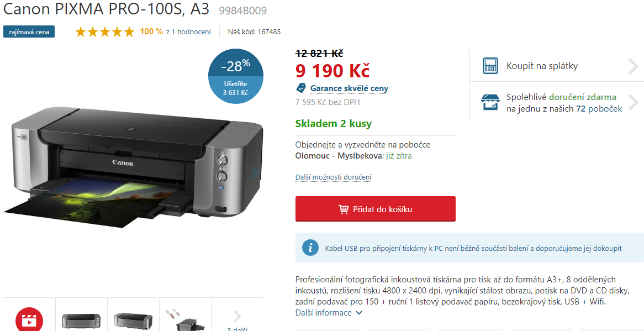Click the shopping cart icon in button
Screen dimensions: 644x331
[x=344, y=209]
